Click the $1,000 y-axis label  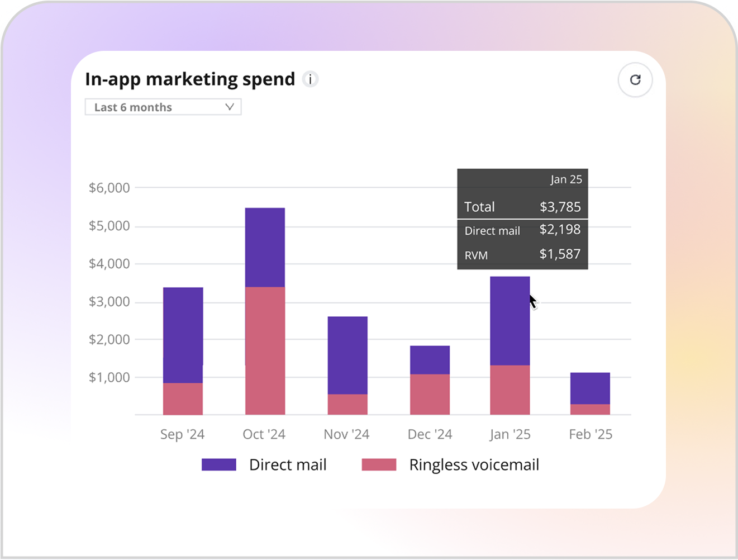[x=109, y=377]
